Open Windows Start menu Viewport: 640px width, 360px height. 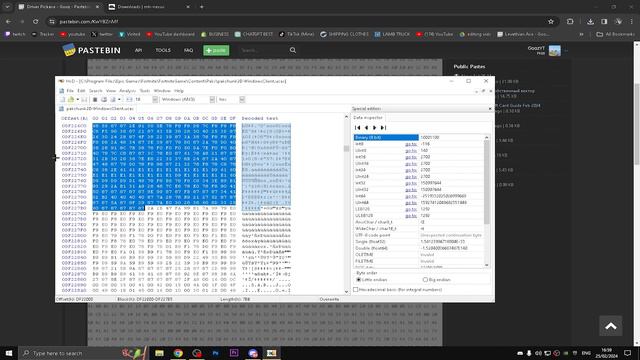click(x=9, y=353)
